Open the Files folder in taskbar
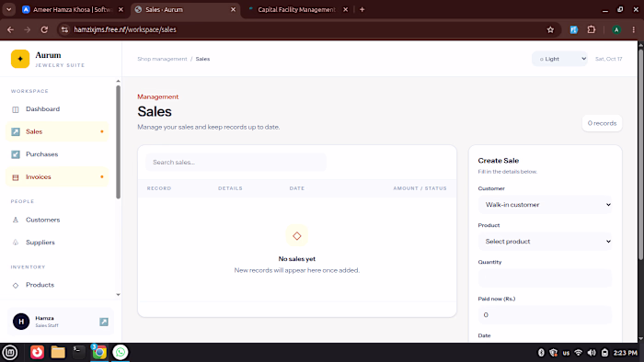 58,352
